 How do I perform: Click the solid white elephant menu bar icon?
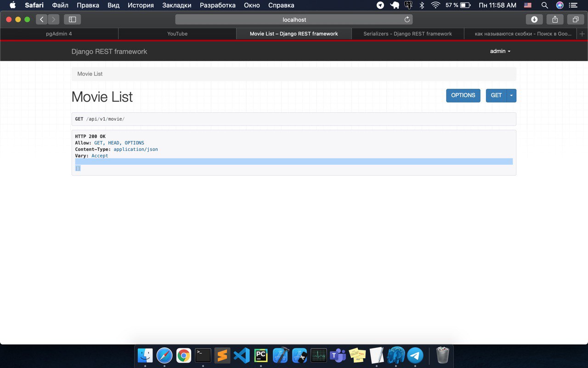[x=395, y=6]
